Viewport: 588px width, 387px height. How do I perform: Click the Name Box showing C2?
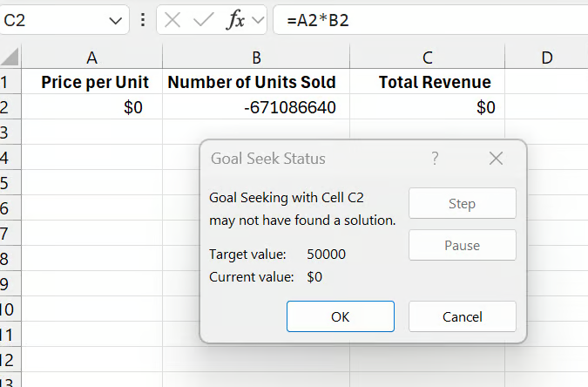click(52, 20)
